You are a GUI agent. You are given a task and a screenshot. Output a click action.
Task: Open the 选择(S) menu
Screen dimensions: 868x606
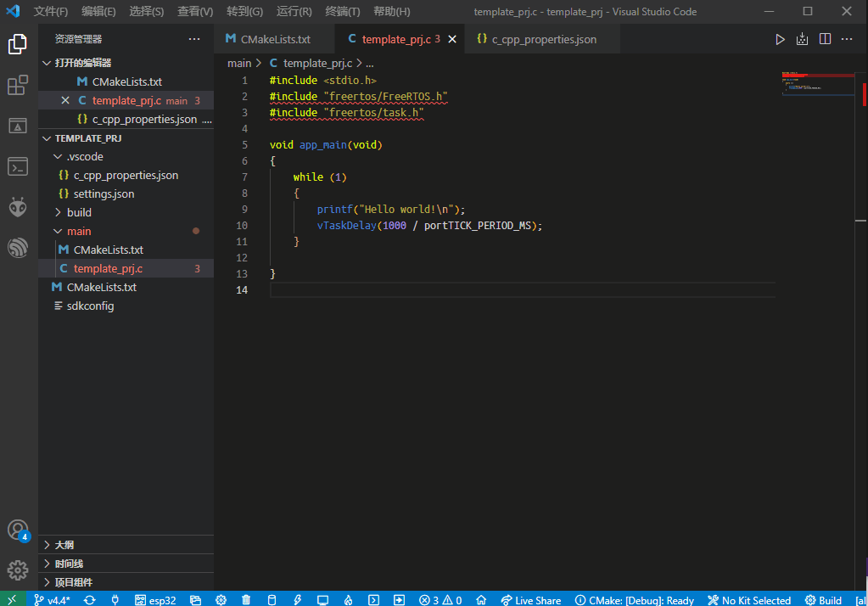pyautogui.click(x=146, y=11)
